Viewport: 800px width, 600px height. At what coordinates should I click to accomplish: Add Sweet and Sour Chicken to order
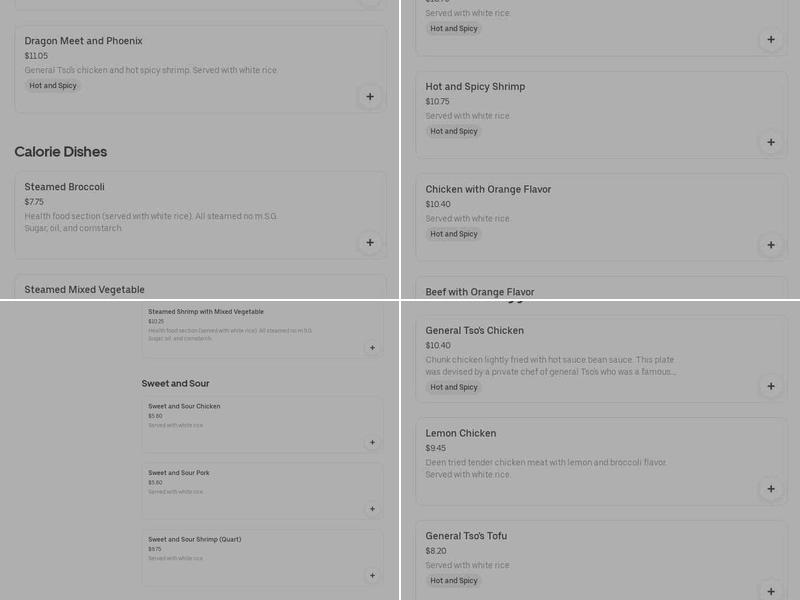pos(372,442)
